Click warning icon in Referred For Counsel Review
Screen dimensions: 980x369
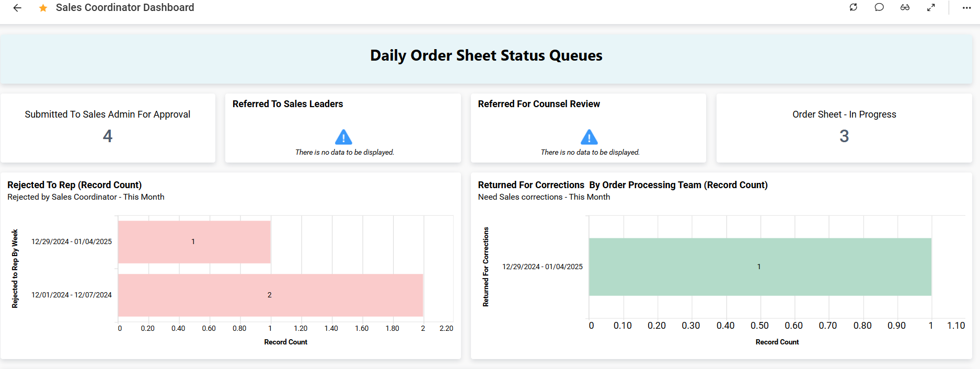click(x=589, y=137)
